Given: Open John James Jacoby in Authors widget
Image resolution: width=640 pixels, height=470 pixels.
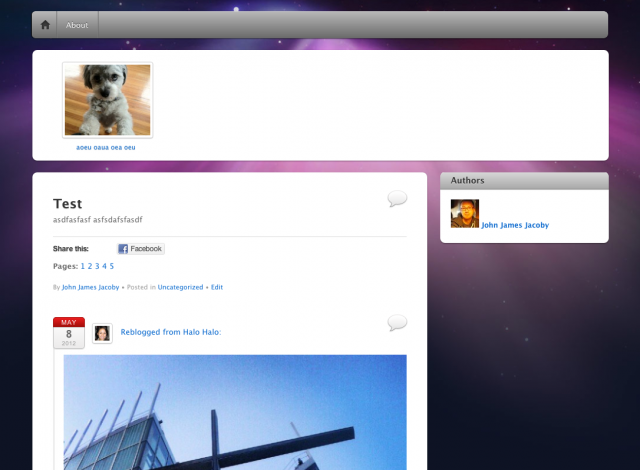Looking at the screenshot, I should coord(515,226).
